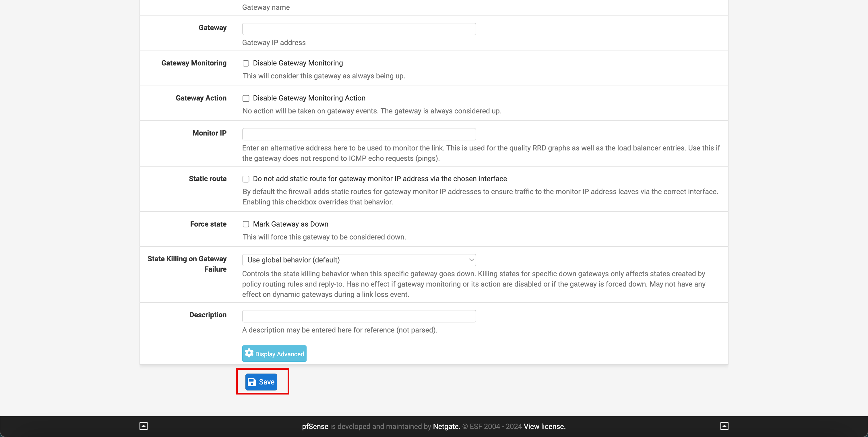Viewport: 868px width, 437px height.
Task: Toggle Disable Gateway Monitoring checkbox
Action: pos(246,63)
